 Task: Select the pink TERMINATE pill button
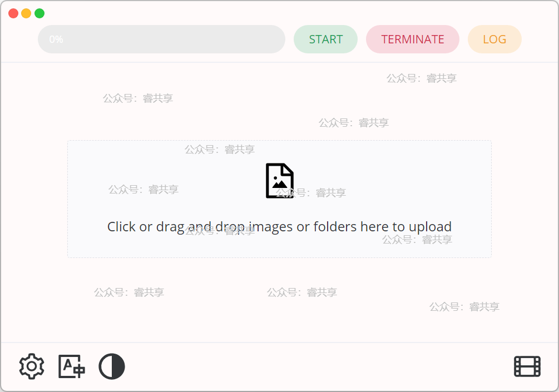click(413, 39)
